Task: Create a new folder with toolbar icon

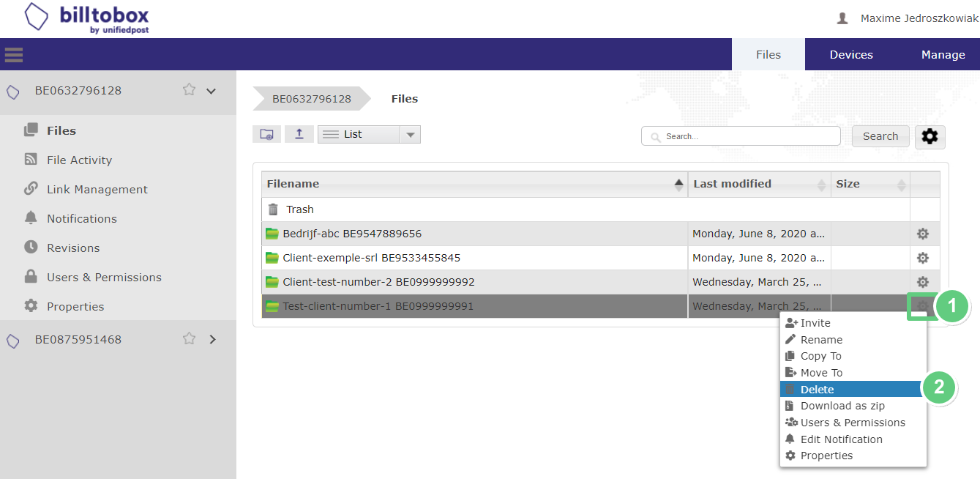Action: click(266, 134)
